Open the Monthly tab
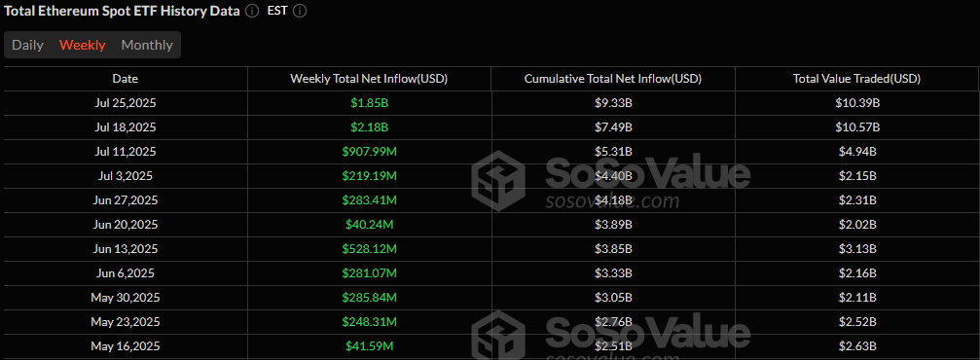 [x=147, y=45]
